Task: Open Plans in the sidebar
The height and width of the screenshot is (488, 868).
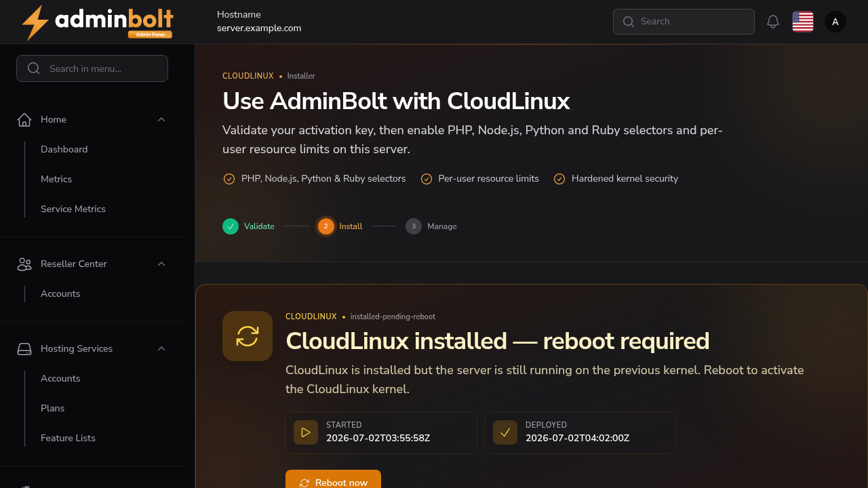Action: (52, 408)
